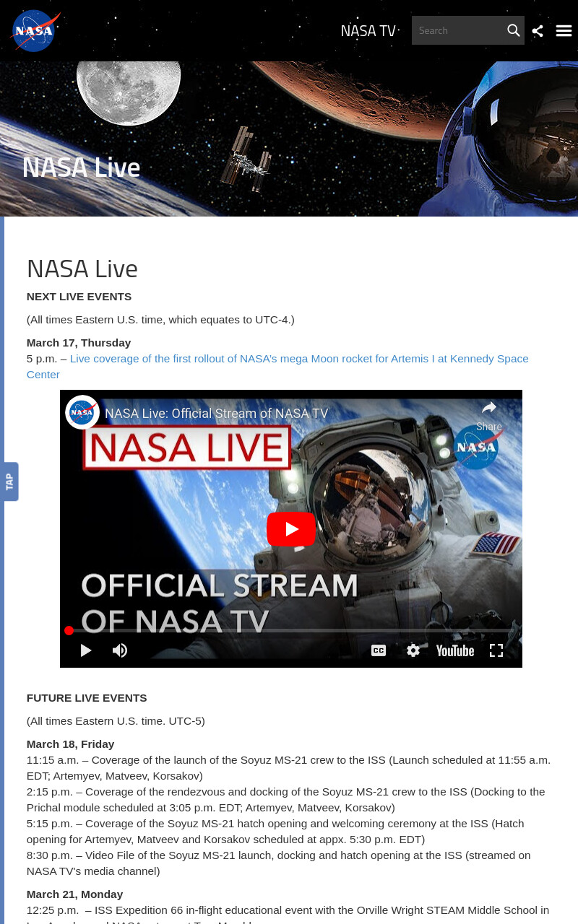This screenshot has height=924, width=578.
Task: Click the video progress bar
Action: click(x=291, y=630)
